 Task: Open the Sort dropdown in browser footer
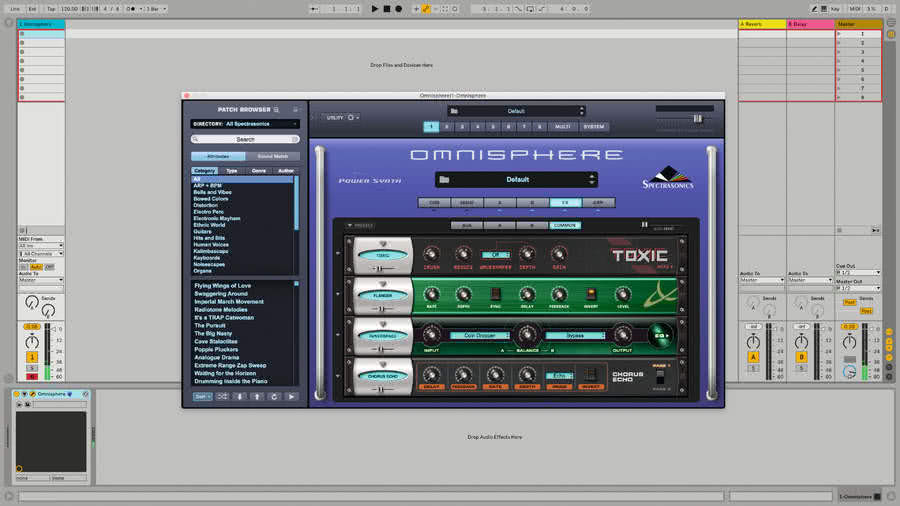click(202, 396)
